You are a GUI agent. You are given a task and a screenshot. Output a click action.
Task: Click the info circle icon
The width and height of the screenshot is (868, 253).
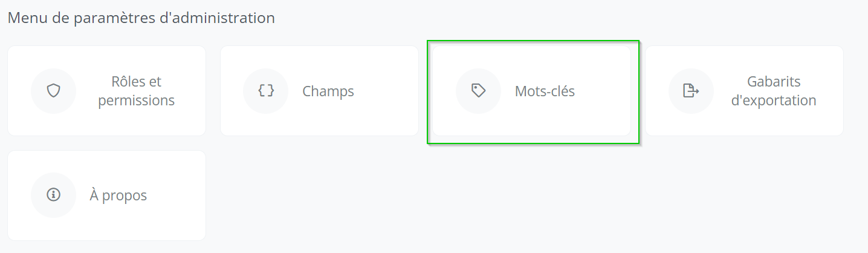click(54, 195)
